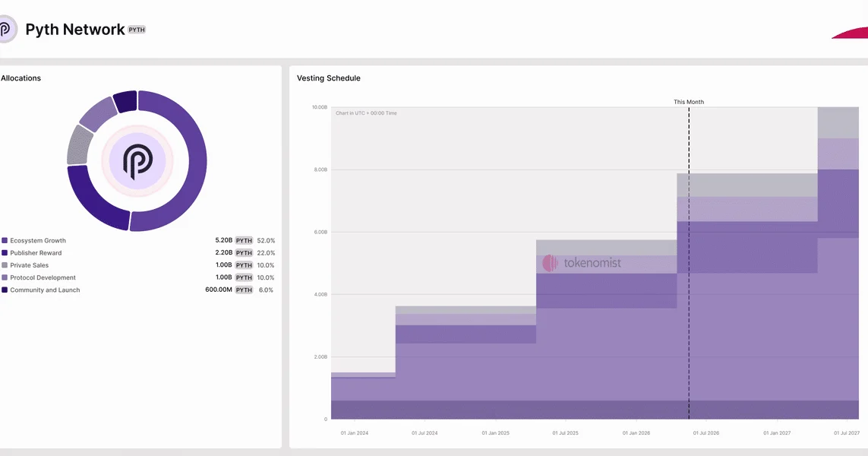Select the 52.0% allocation percentage
The width and height of the screenshot is (868, 456).
[266, 240]
